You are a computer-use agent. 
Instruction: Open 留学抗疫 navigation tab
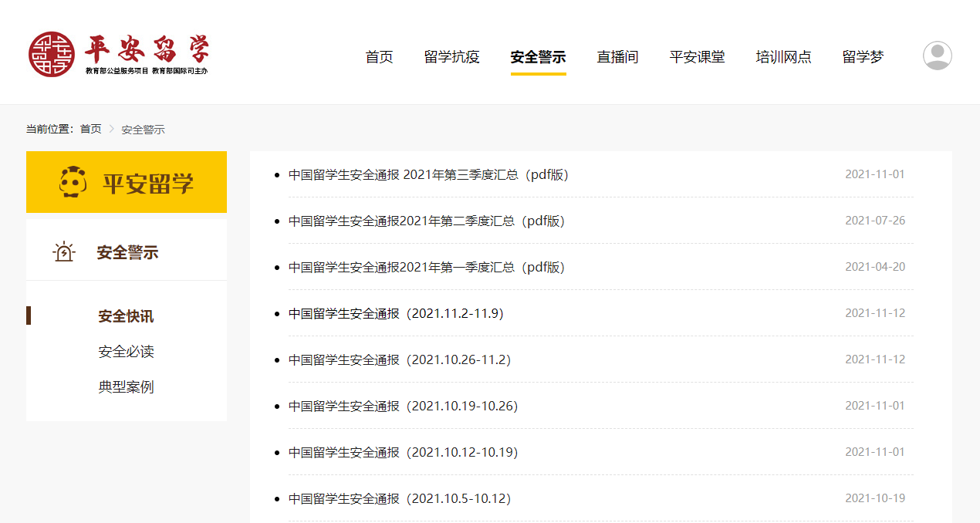tap(451, 57)
